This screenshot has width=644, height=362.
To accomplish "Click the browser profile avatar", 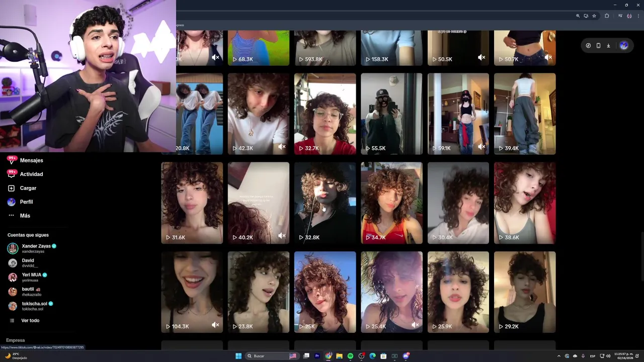I will pyautogui.click(x=629, y=16).
